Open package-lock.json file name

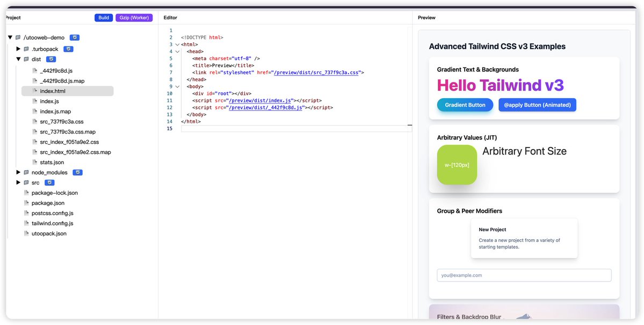(55, 193)
